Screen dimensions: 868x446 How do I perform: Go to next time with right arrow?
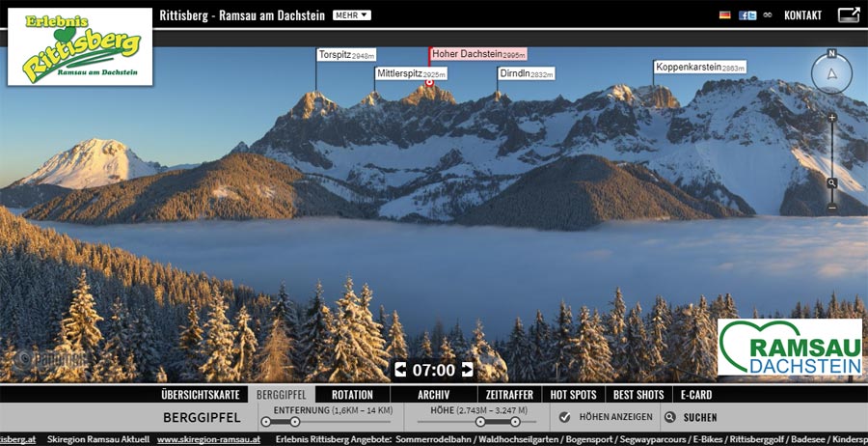tap(468, 370)
